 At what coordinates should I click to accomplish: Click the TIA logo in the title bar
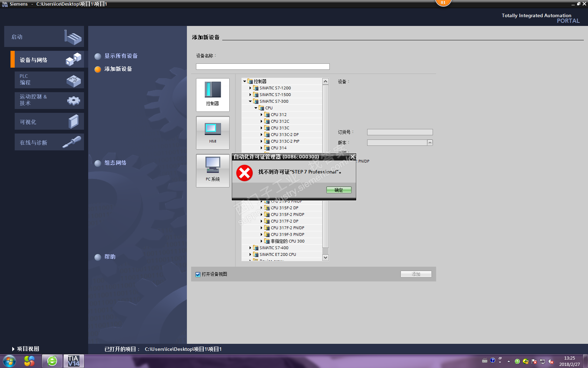coord(5,4)
